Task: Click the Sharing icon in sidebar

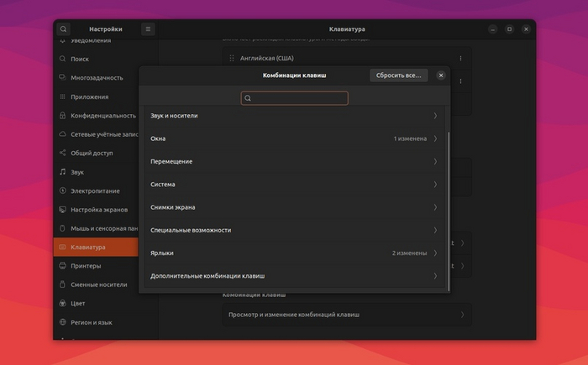Action: [x=63, y=153]
